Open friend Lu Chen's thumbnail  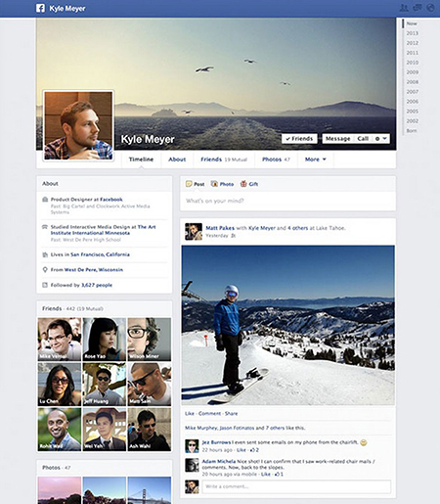point(60,385)
